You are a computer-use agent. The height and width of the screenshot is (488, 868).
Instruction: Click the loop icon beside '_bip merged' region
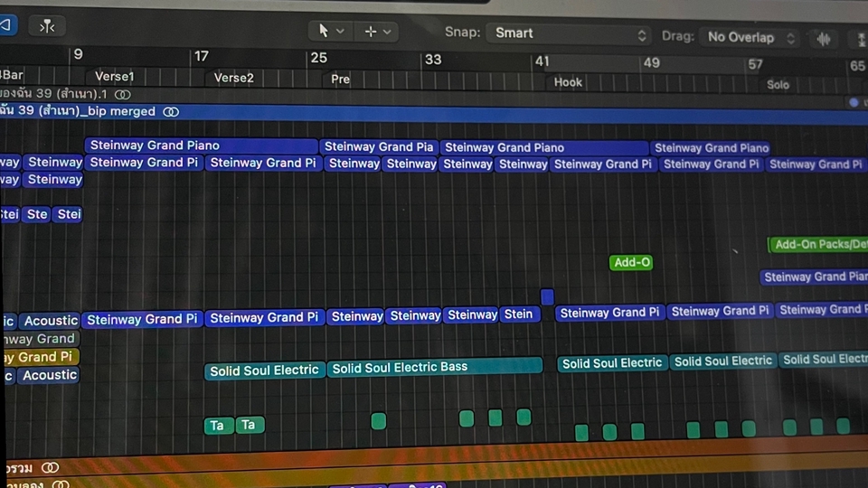171,112
